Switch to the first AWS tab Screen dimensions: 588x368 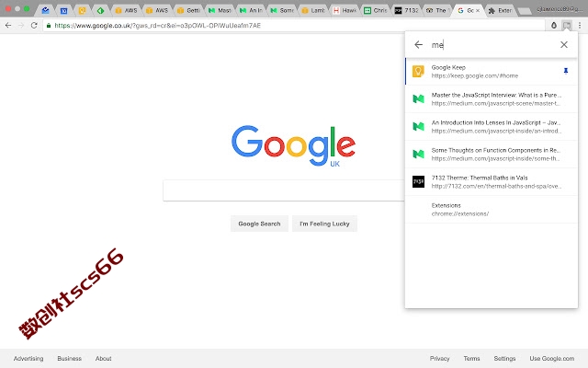coord(126,10)
